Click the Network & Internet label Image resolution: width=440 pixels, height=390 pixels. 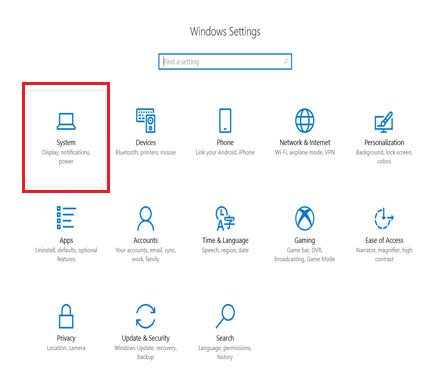tap(305, 142)
